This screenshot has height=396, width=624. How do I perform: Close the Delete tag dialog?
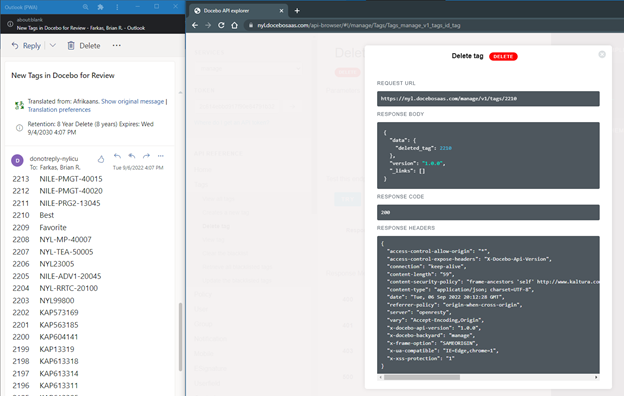pos(602,54)
